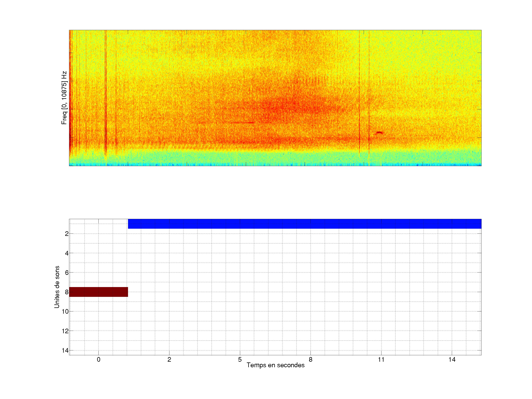Click x-axis tick label "5"

(240, 359)
